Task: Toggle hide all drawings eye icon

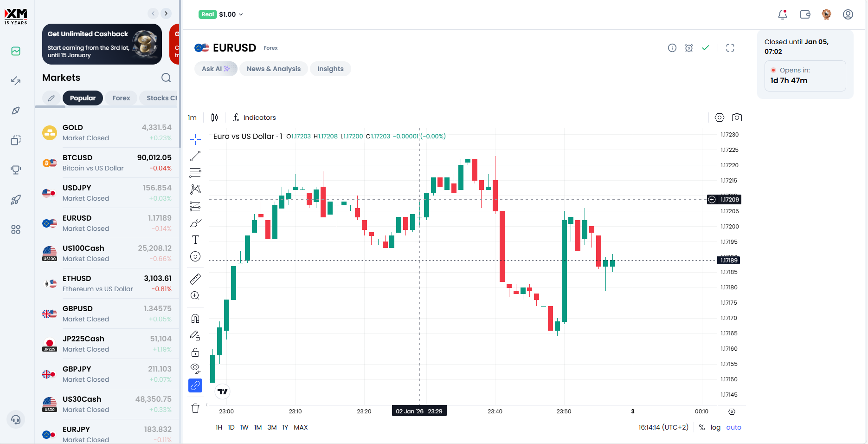Action: 195,368
